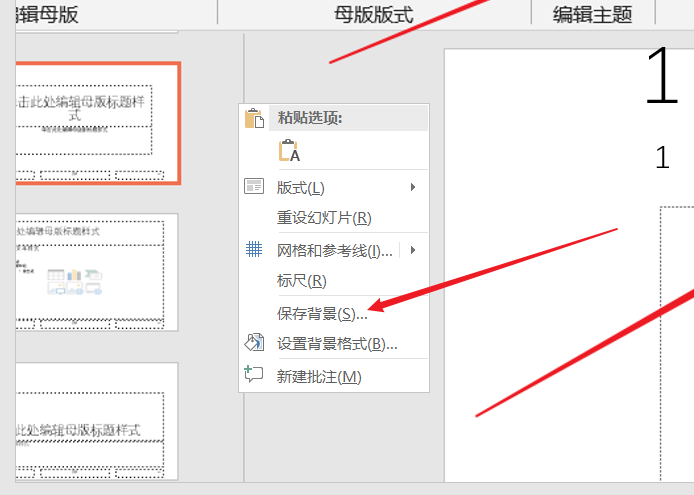Choose Keep Text Only paste icon
The height and width of the screenshot is (495, 694).
point(289,151)
